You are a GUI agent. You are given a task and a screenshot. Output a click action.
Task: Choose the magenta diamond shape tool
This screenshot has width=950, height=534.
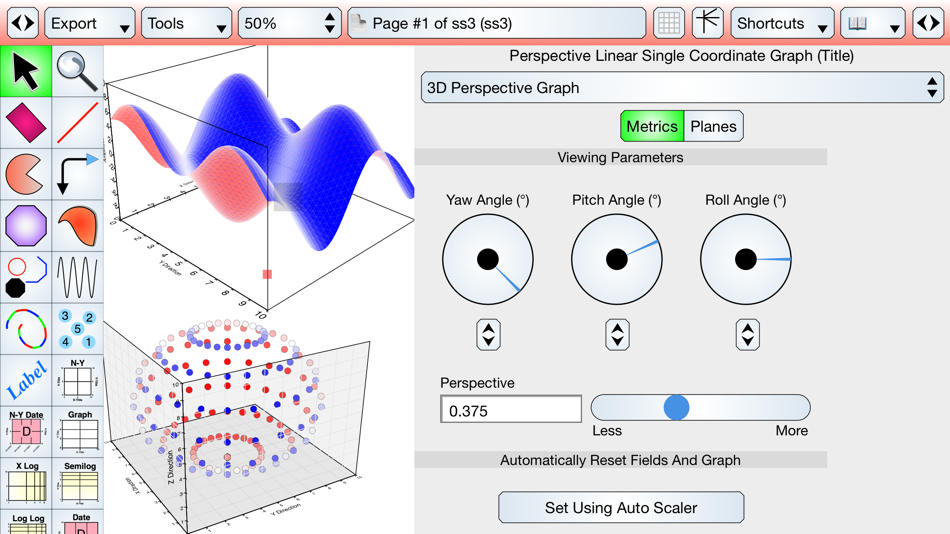coord(26,123)
